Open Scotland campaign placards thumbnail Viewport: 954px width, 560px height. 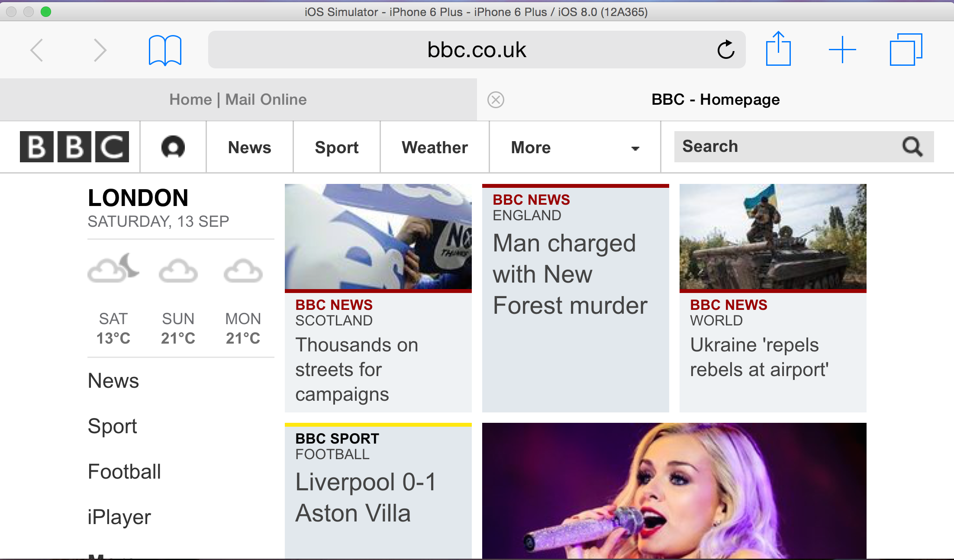[x=378, y=237]
